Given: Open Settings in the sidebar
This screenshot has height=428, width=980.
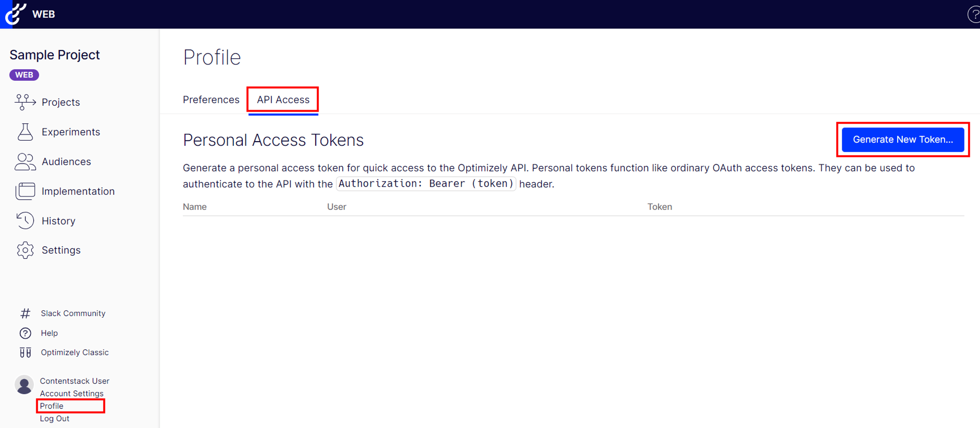Looking at the screenshot, I should [x=61, y=250].
